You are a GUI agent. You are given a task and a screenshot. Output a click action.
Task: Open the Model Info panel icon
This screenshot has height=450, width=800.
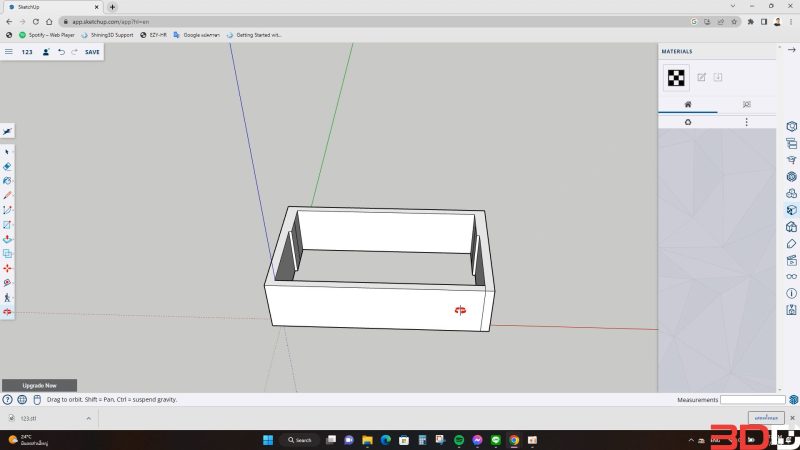point(791,293)
